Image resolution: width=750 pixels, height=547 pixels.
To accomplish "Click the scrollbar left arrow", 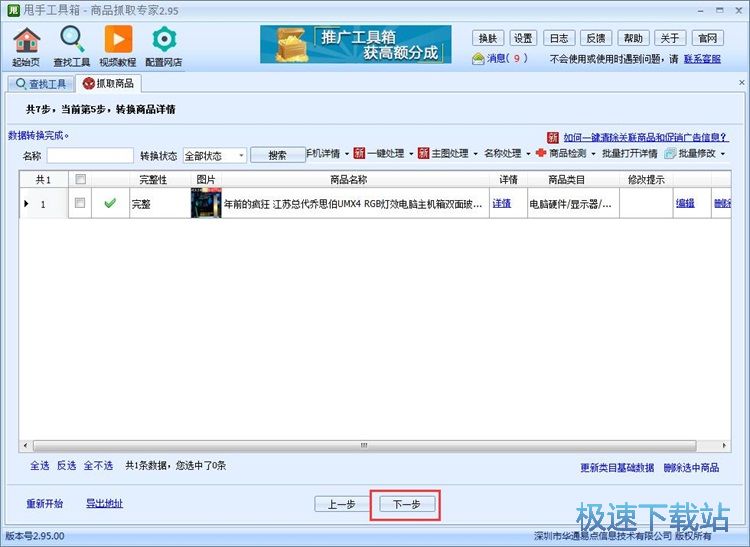I will [x=25, y=446].
